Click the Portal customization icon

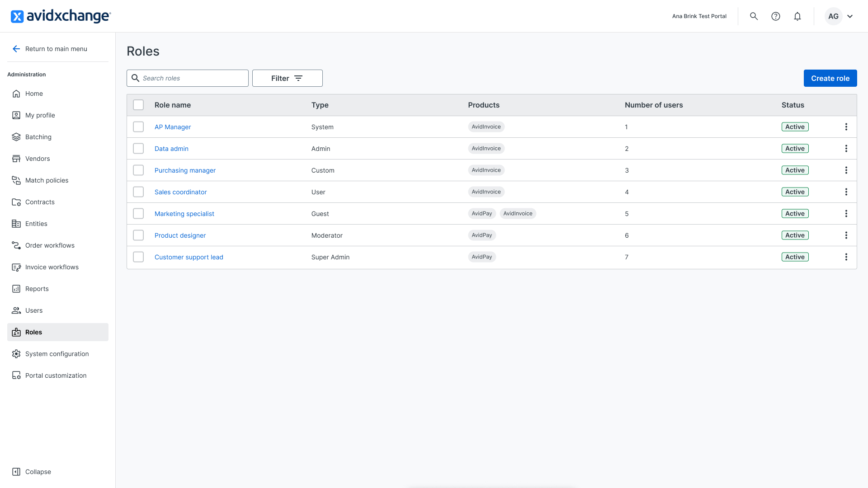click(x=16, y=375)
